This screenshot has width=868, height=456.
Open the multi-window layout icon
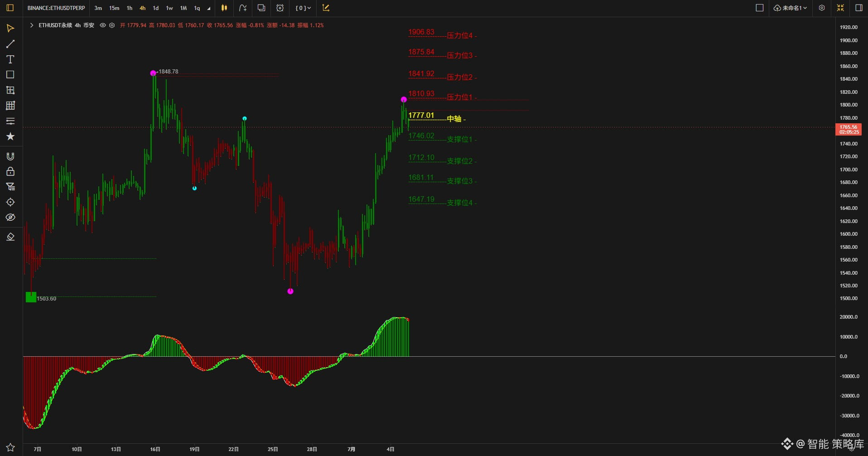coord(261,8)
